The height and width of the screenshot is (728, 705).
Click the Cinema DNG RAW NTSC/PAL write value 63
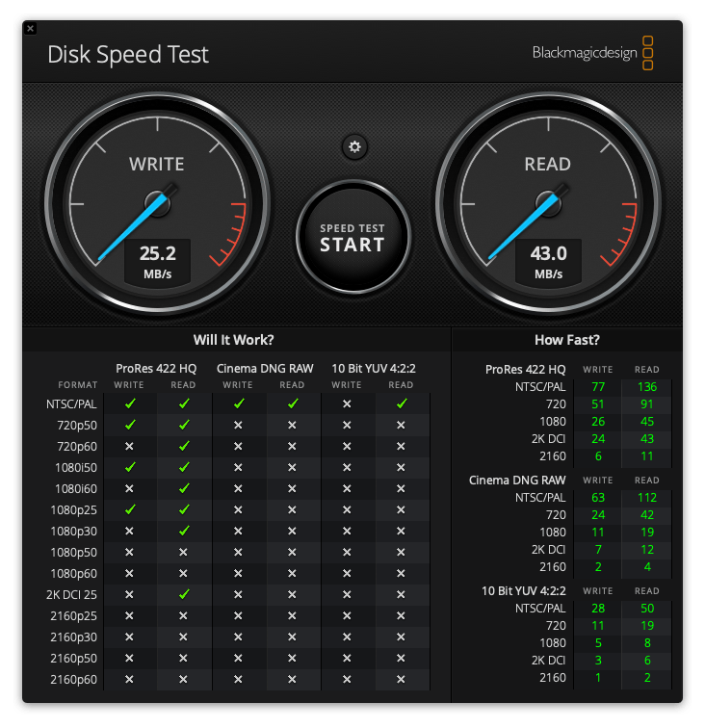597,498
